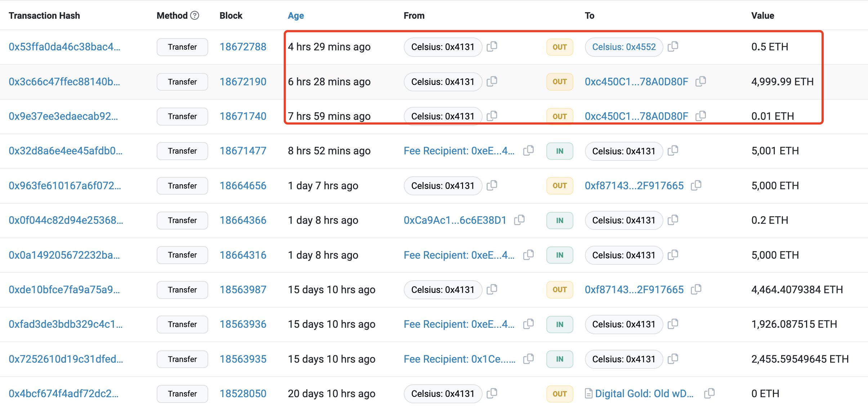Copy Fee Recipient address in block 18664316 row
The width and height of the screenshot is (868, 408).
click(x=528, y=255)
